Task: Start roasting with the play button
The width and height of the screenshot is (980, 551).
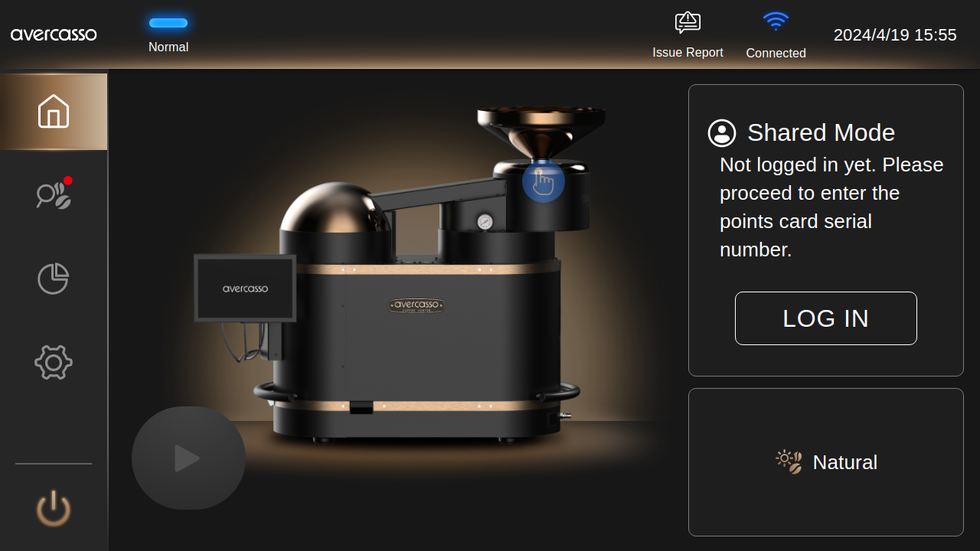Action: point(188,458)
